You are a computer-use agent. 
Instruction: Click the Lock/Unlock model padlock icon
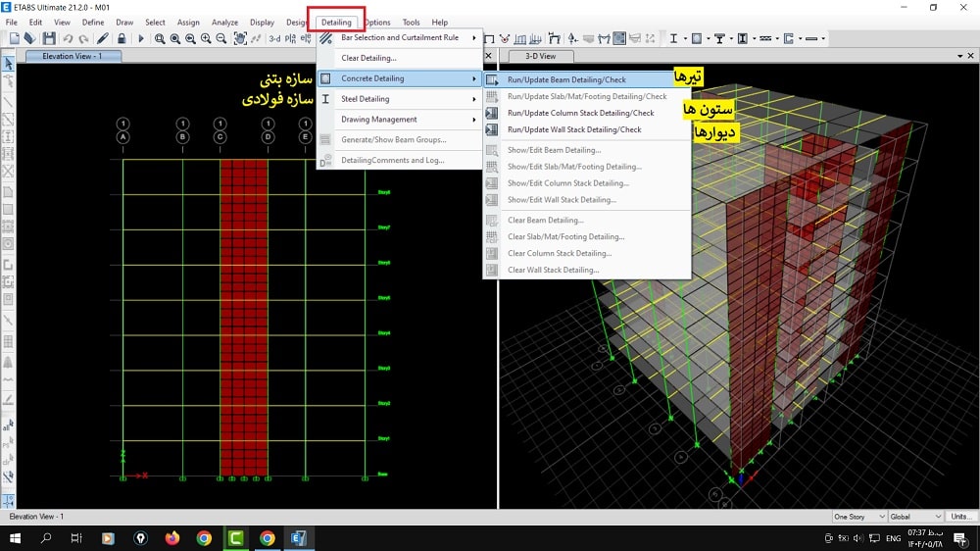[121, 39]
